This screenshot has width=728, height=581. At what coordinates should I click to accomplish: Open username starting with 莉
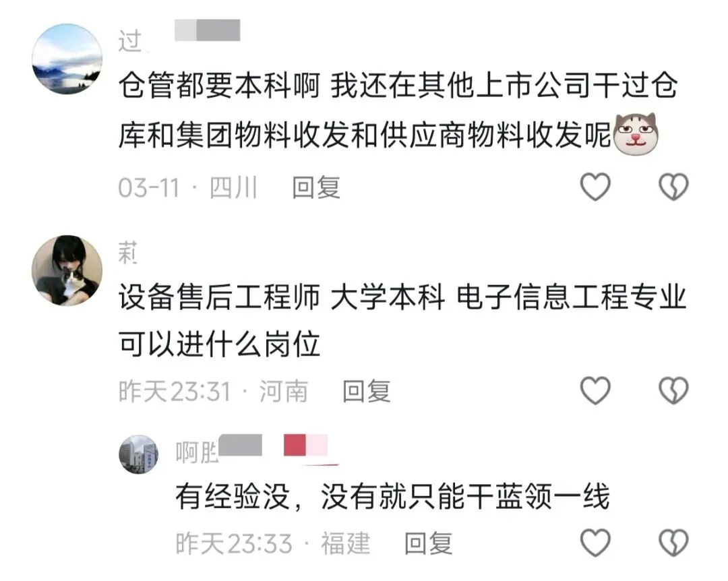[127, 253]
